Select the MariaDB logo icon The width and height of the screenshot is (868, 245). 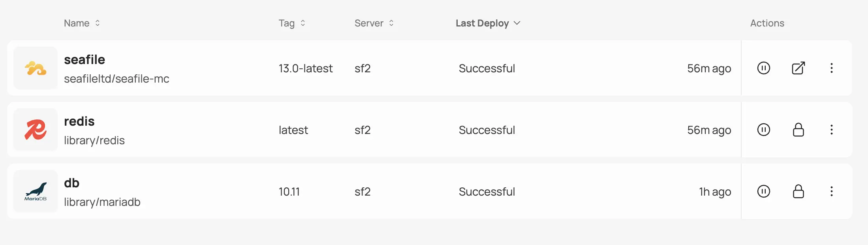point(35,191)
